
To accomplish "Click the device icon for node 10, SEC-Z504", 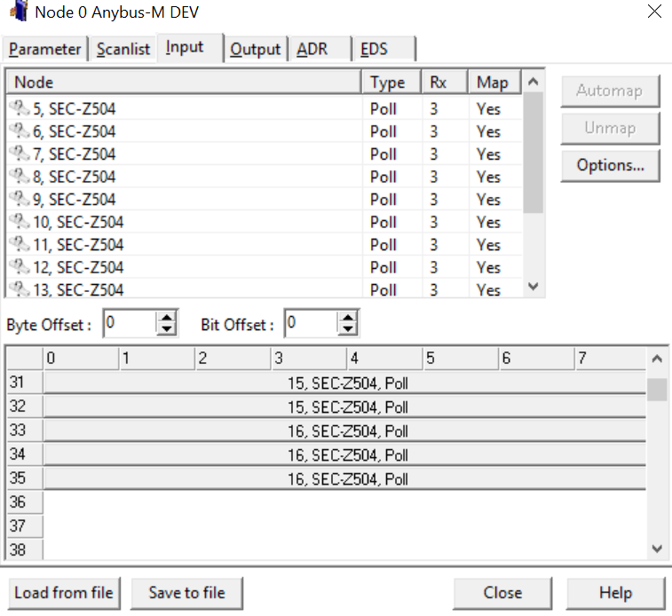I will click(x=20, y=222).
